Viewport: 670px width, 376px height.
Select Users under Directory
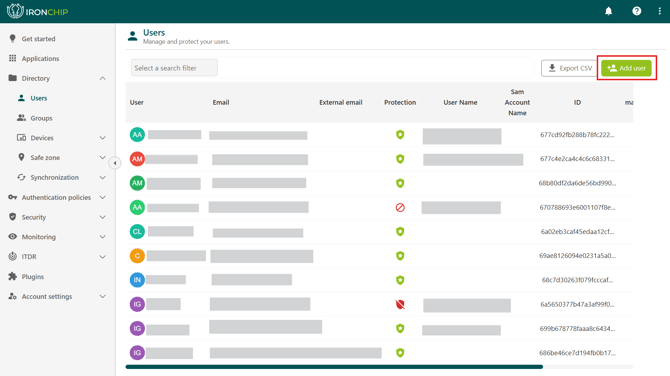coord(38,98)
